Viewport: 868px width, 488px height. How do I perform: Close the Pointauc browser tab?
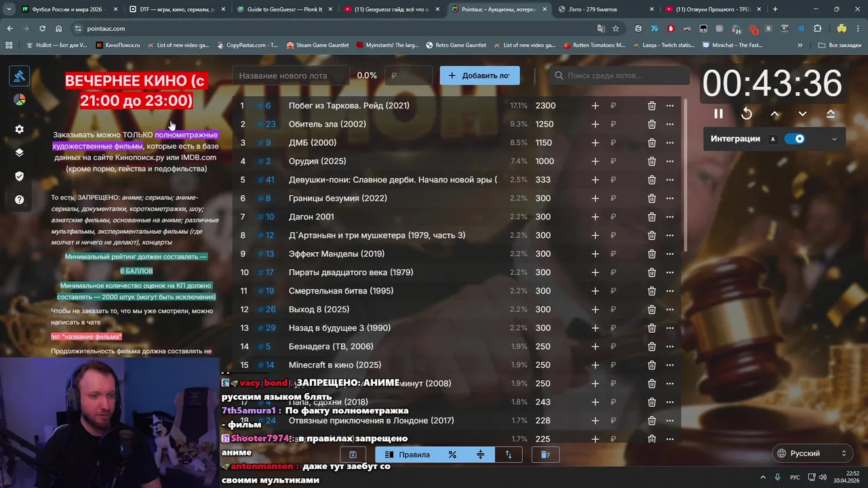(x=545, y=9)
